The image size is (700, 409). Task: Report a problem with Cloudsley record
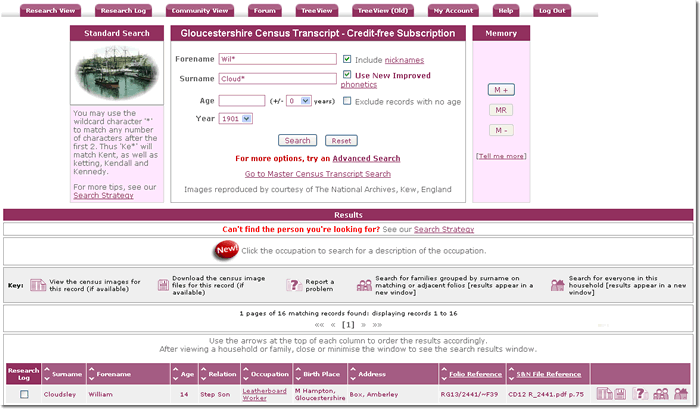(640, 394)
